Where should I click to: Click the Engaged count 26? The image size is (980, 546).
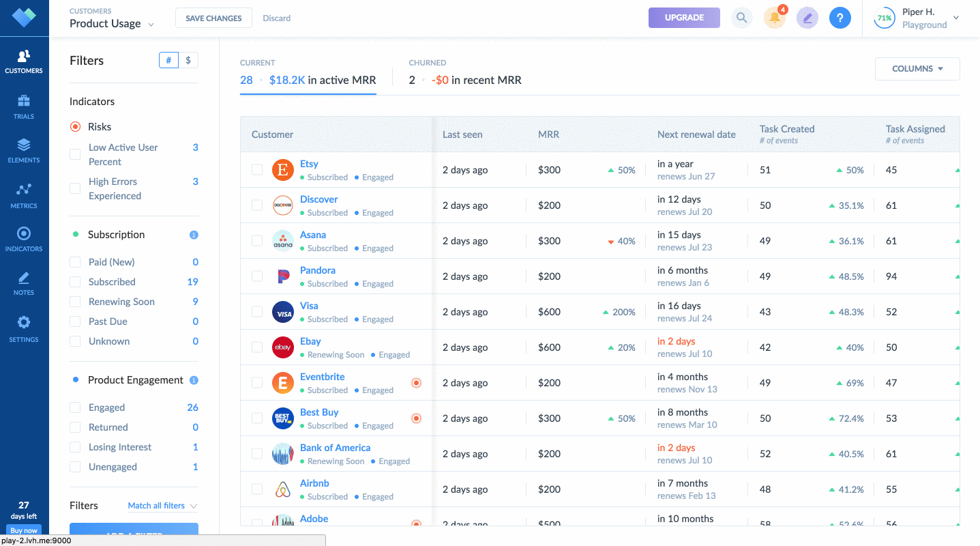point(192,407)
